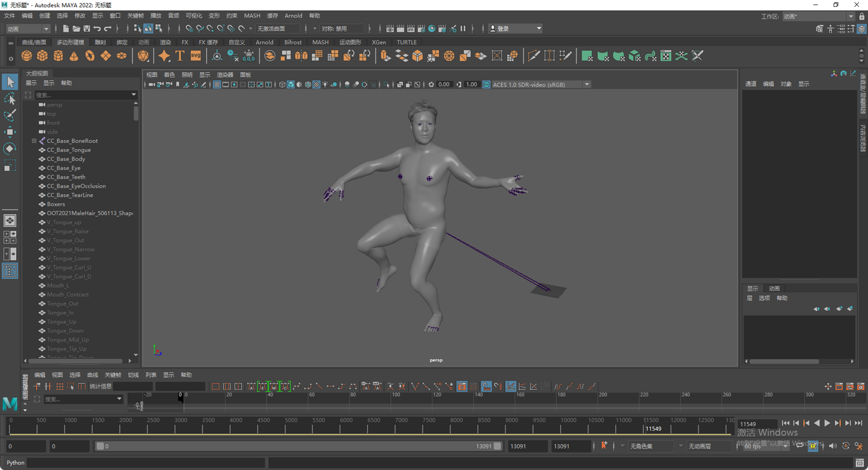868x470 pixels.
Task: Toggle the audio mute speaker icon
Action: click(x=833, y=446)
